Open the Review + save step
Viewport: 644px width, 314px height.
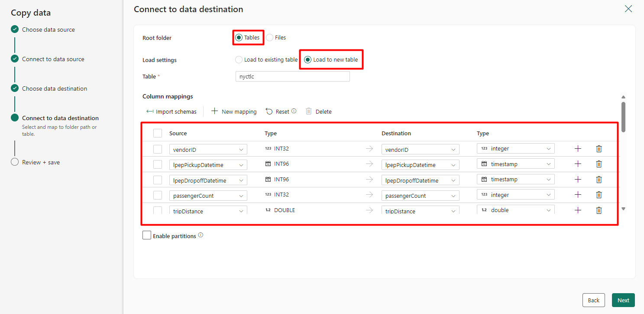pyautogui.click(x=41, y=162)
